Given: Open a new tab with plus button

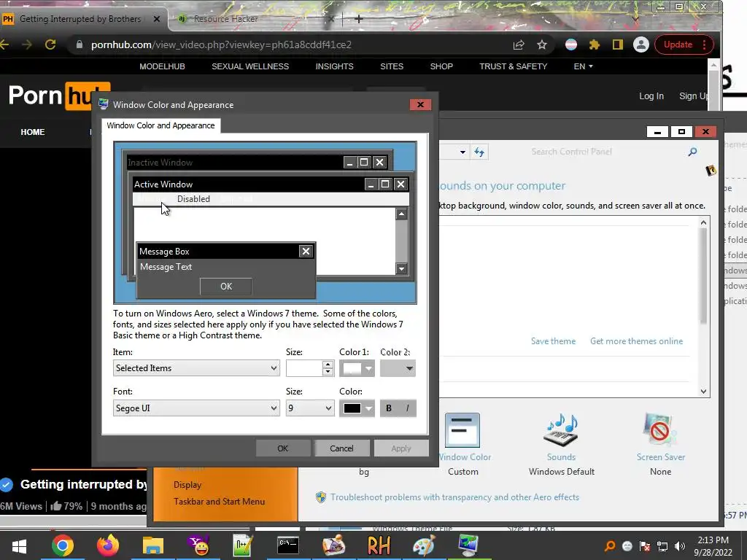Looking at the screenshot, I should pos(359,19).
